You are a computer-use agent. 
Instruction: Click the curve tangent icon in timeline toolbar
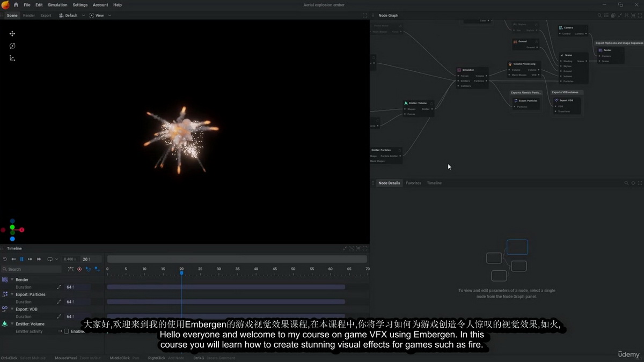pyautogui.click(x=71, y=269)
